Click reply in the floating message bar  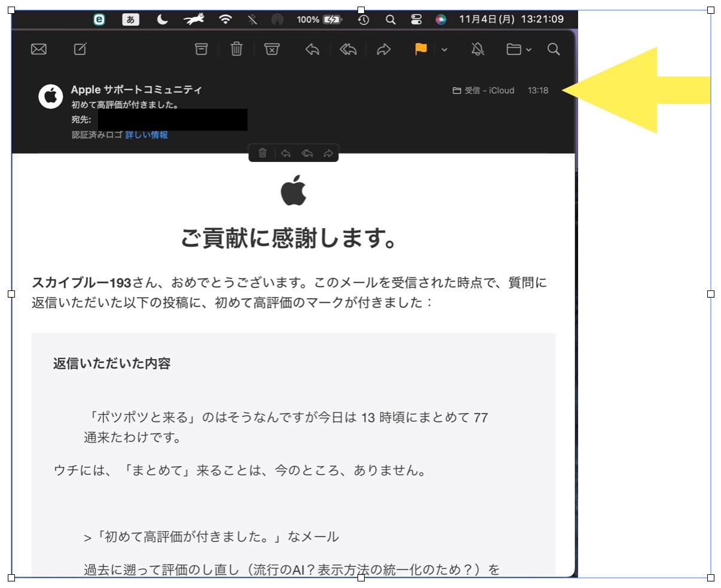(x=286, y=154)
